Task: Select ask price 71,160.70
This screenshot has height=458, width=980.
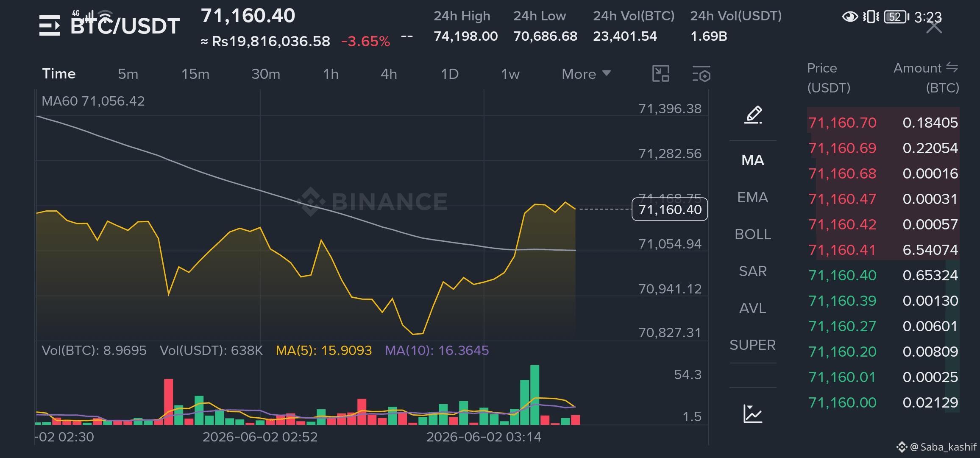Action: pos(842,123)
